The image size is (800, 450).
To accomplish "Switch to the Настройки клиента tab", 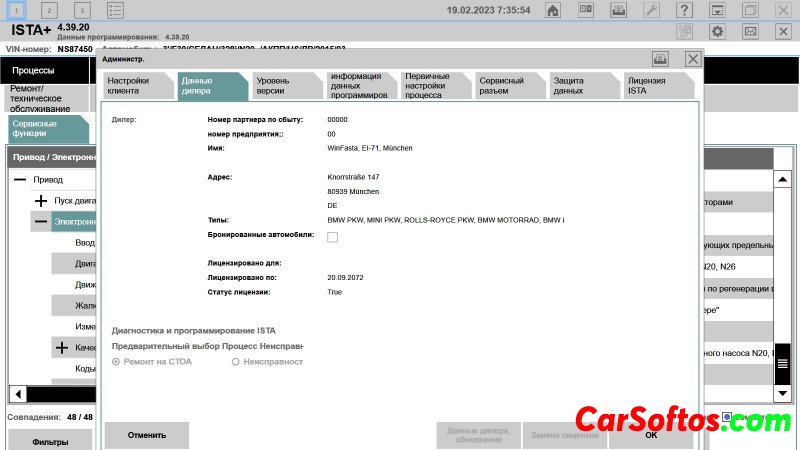I will 136,86.
